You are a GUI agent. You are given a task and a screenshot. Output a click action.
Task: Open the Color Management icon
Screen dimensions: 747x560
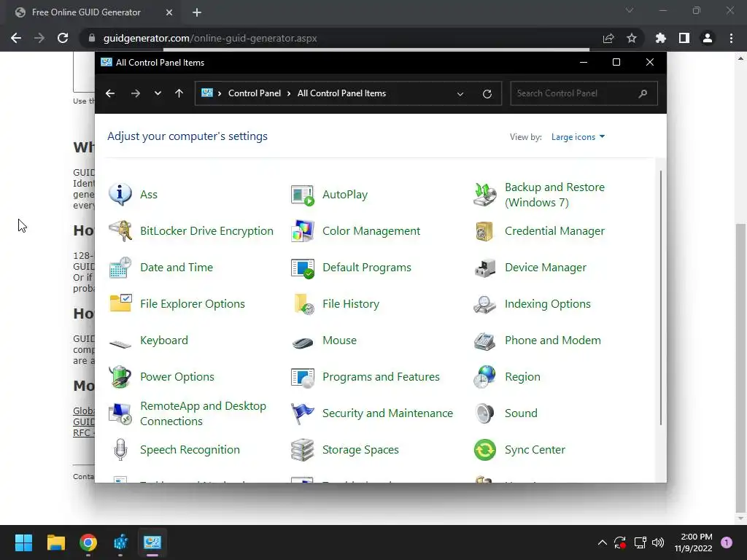click(x=303, y=231)
